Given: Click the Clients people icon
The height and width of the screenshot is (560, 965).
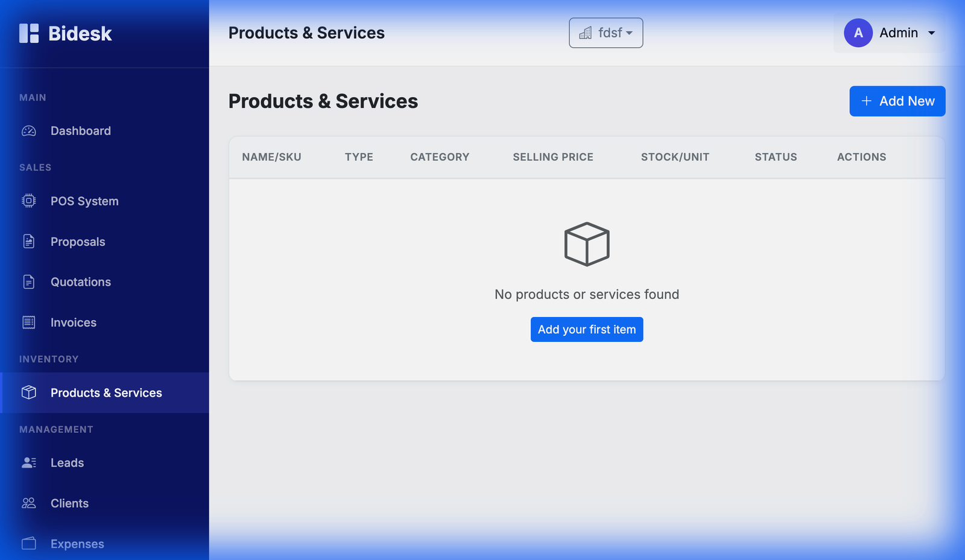Looking at the screenshot, I should (28, 503).
